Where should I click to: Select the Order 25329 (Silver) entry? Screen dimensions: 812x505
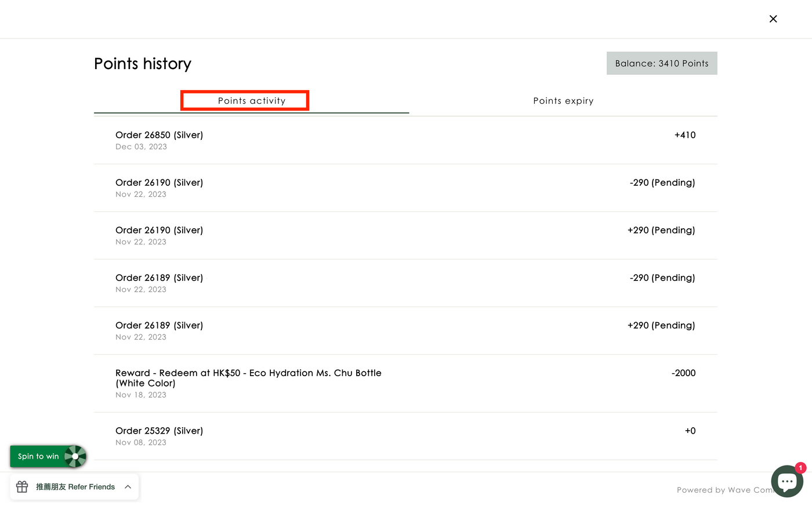click(x=159, y=431)
